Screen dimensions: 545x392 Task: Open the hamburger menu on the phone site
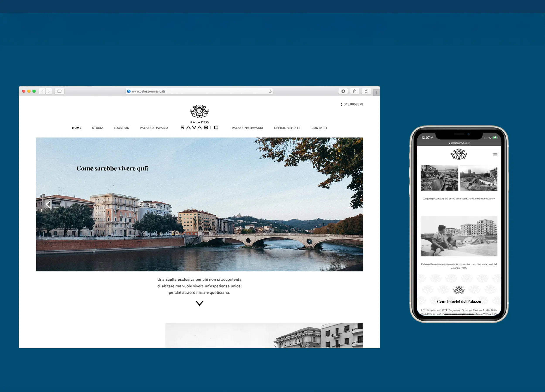pos(495,154)
